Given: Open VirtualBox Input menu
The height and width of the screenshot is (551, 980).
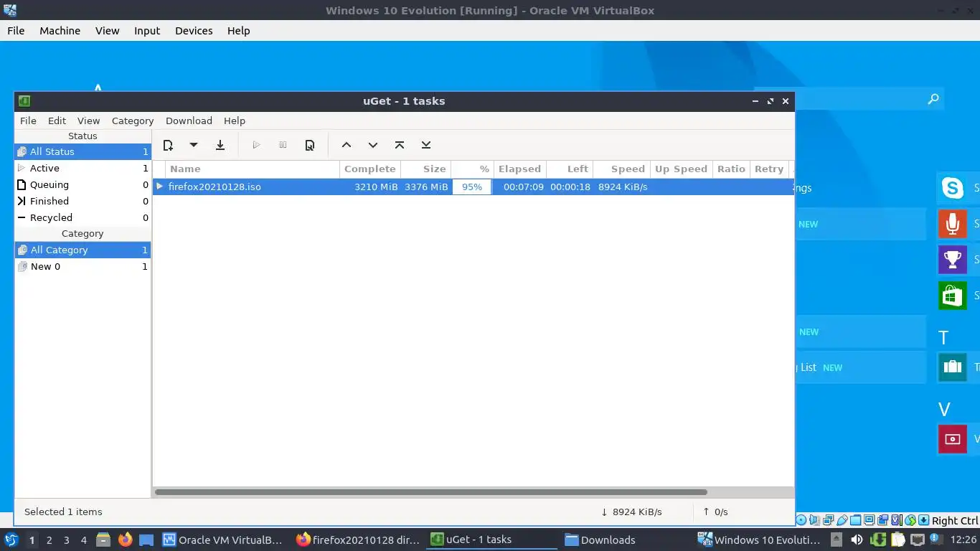Looking at the screenshot, I should click(147, 31).
